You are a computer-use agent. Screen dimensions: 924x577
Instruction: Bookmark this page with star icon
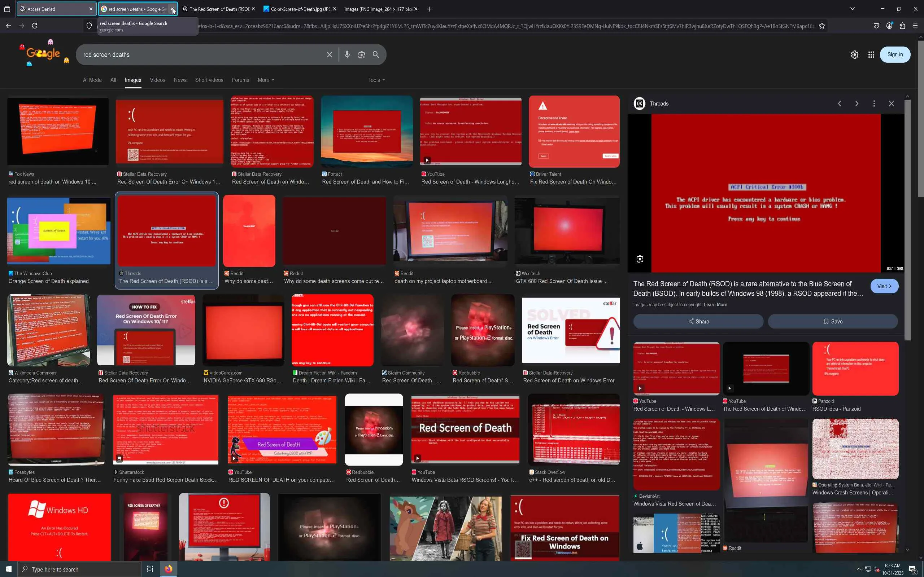821,26
